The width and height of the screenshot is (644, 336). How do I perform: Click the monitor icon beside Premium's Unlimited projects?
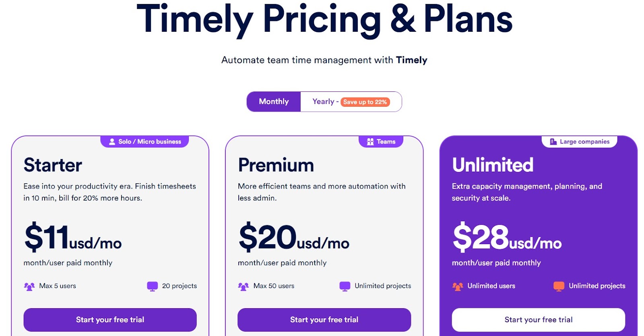pyautogui.click(x=345, y=286)
